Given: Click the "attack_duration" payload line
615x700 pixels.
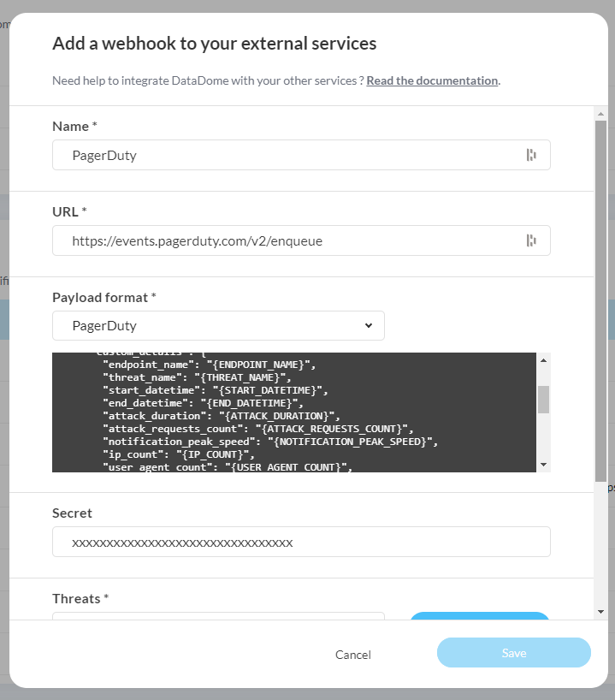Looking at the screenshot, I should [222, 416].
